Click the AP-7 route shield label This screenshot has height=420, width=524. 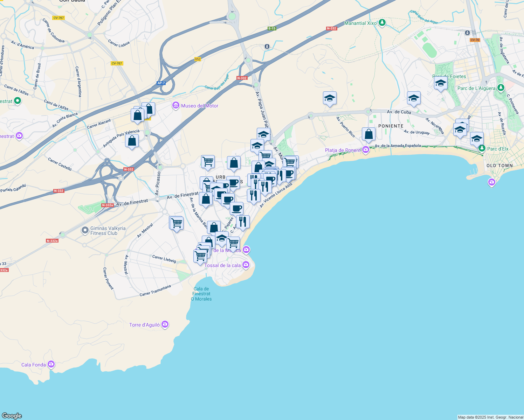(161, 83)
